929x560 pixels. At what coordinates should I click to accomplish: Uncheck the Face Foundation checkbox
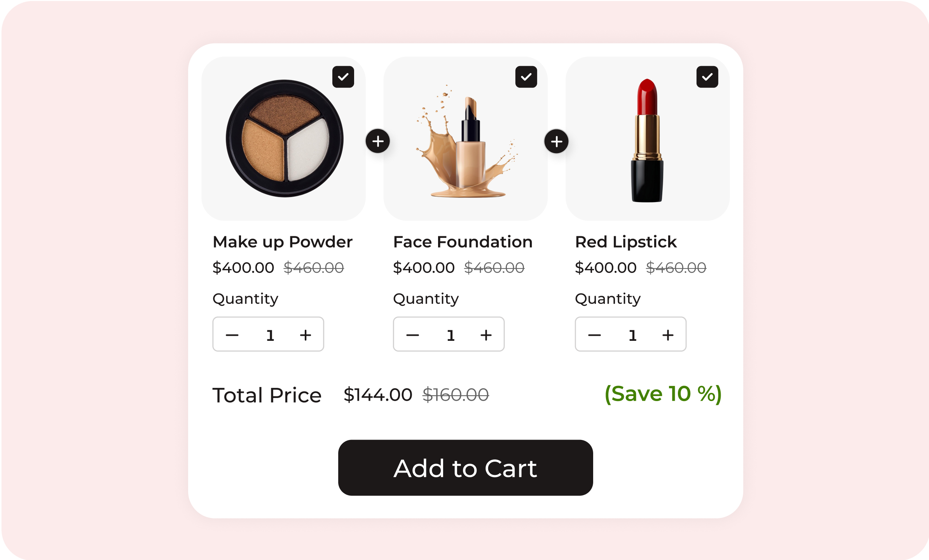point(526,77)
